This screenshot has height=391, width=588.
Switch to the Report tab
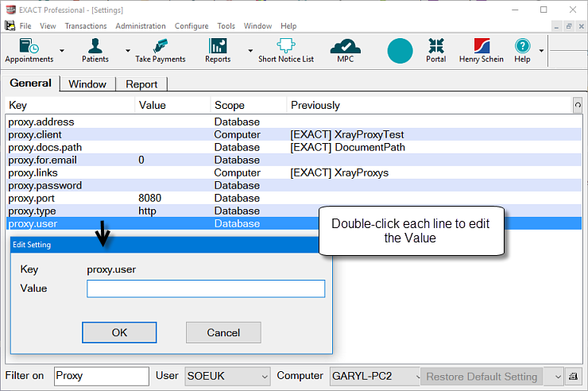point(141,84)
